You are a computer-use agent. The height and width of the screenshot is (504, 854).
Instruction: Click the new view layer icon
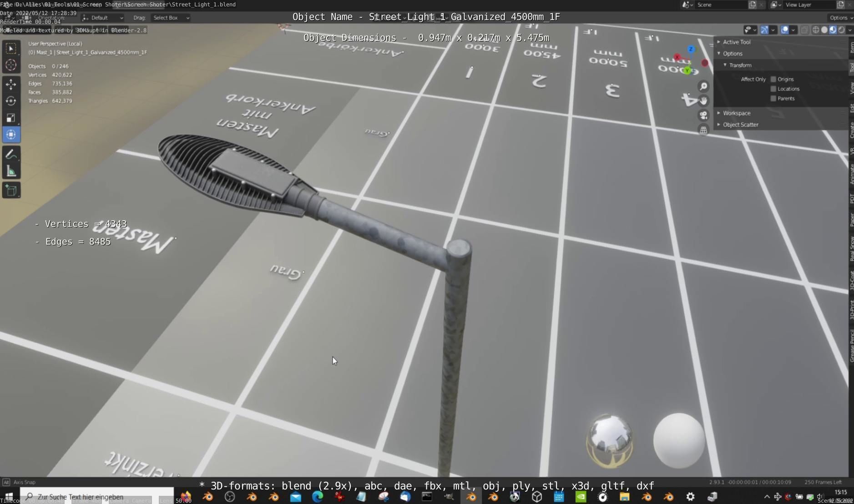[840, 5]
